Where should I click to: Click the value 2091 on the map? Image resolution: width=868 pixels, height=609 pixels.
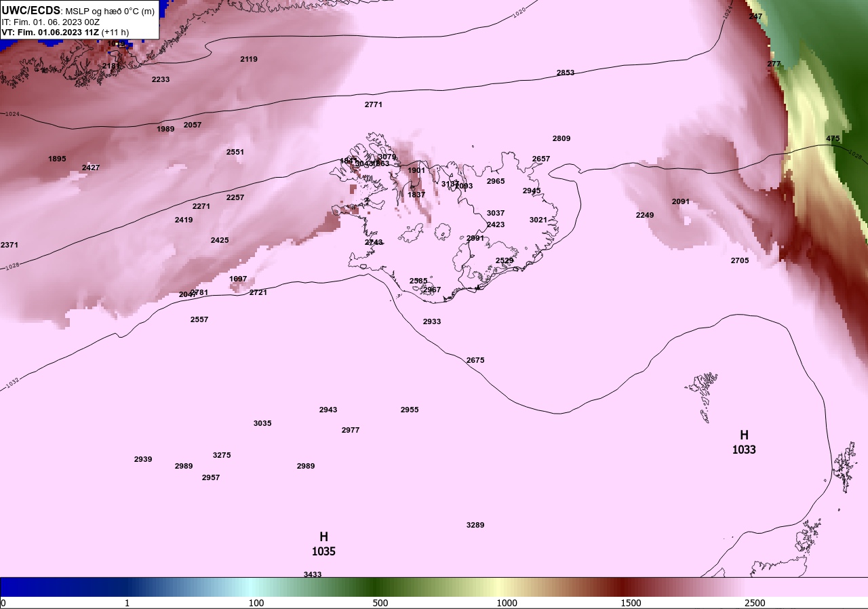[x=681, y=201]
